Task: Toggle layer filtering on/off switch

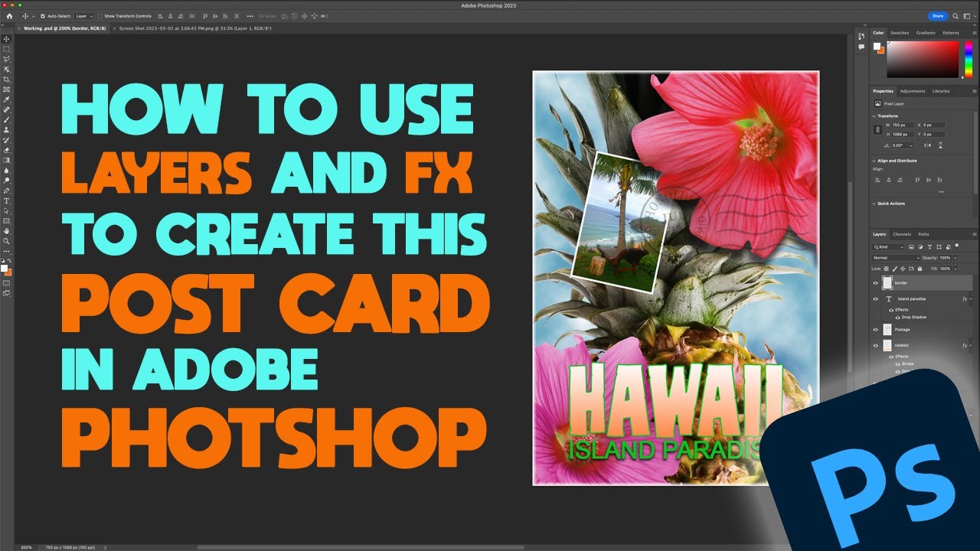Action: pos(957,246)
